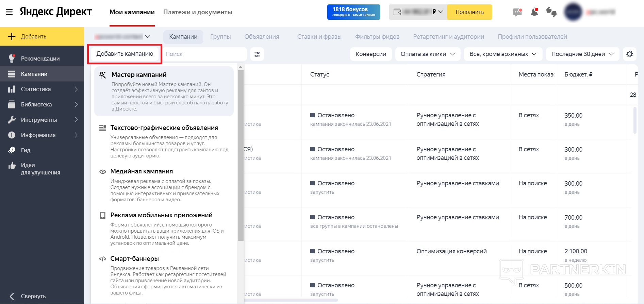644x304 pixels.
Task: Click the wallet balance icon
Action: pos(397,12)
